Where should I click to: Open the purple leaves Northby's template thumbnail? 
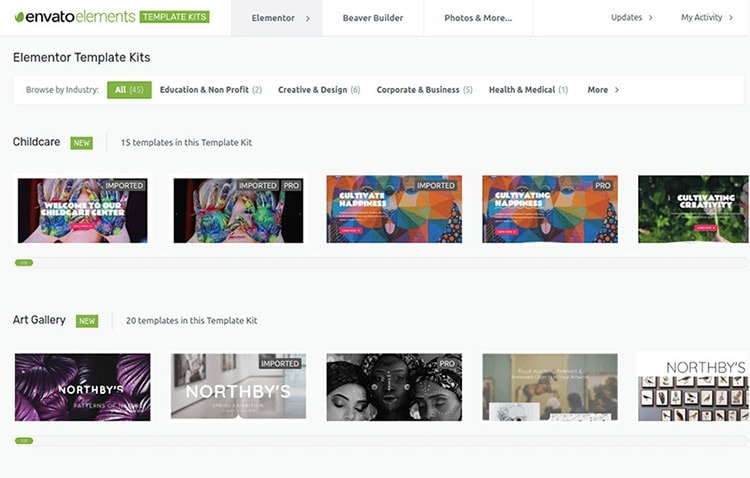click(x=82, y=387)
